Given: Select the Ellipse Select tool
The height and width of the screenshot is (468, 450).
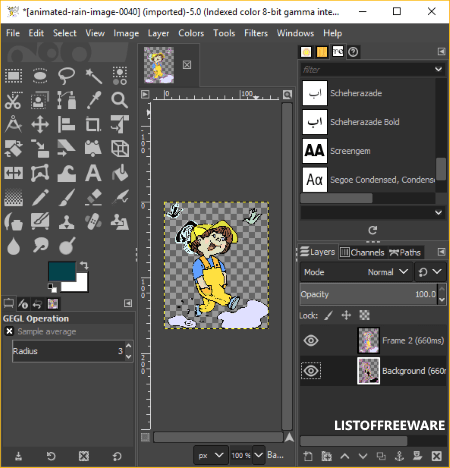Looking at the screenshot, I should click(x=40, y=76).
